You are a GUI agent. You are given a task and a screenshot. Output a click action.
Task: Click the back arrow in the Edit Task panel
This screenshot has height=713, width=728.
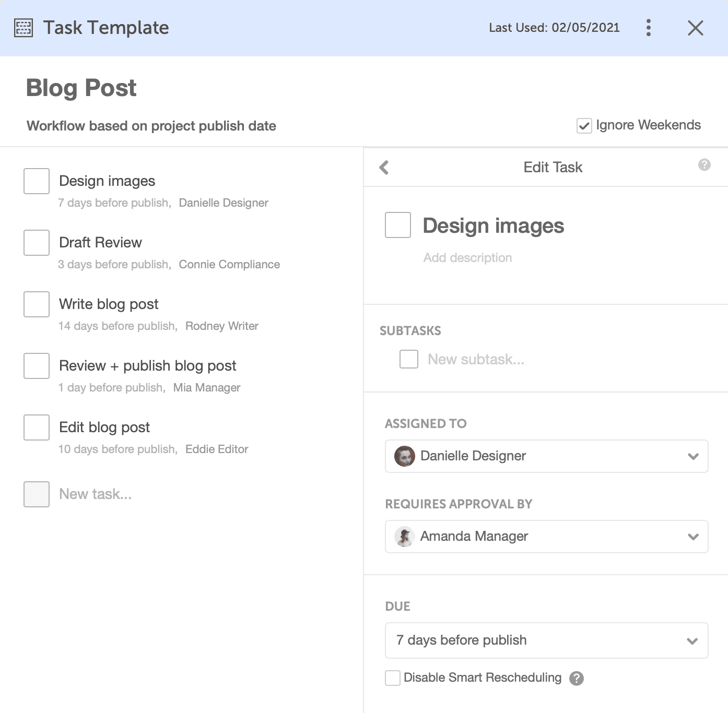tap(383, 168)
